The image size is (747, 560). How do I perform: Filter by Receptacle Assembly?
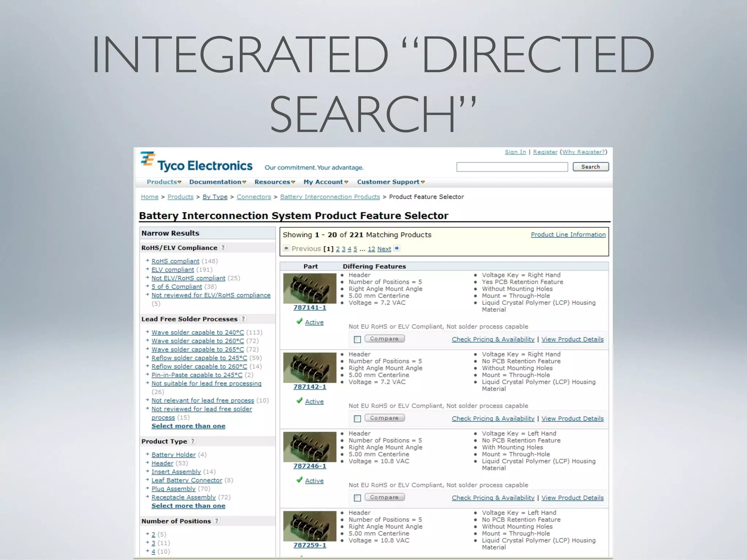coord(183,497)
